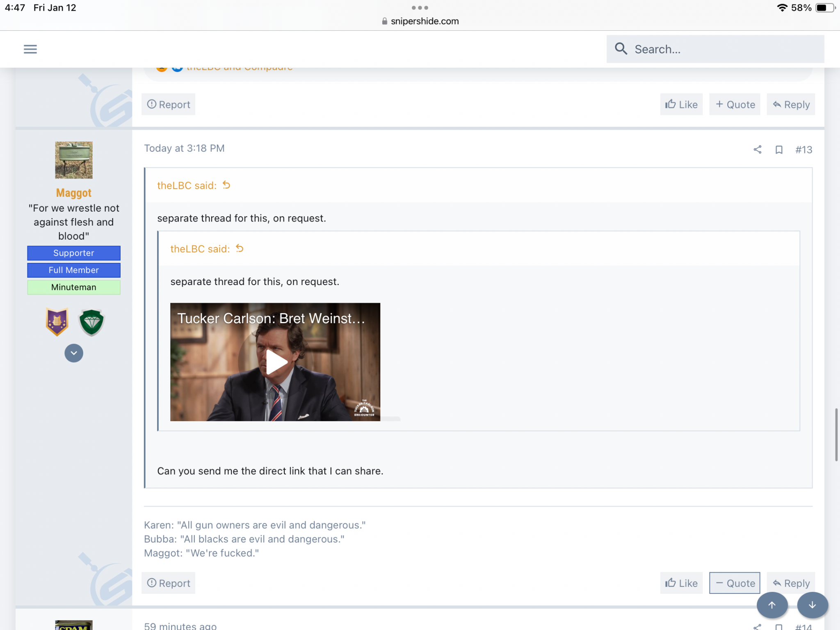Click the Tucker Carlson Encounter logo watermark
The width and height of the screenshot is (840, 630).
tap(364, 408)
